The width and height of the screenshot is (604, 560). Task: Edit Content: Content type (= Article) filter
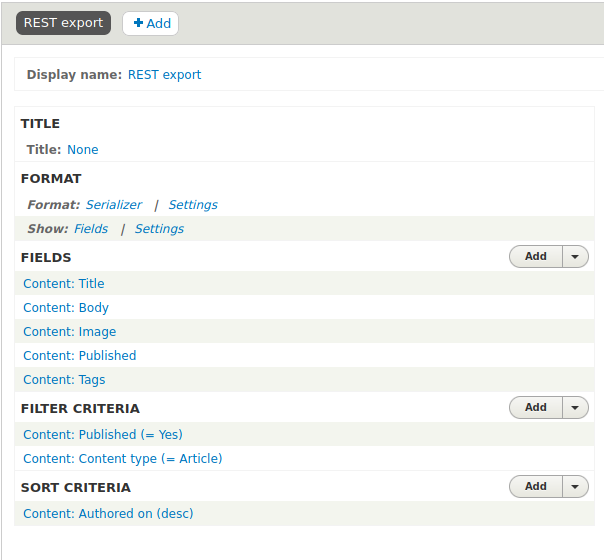pos(123,459)
